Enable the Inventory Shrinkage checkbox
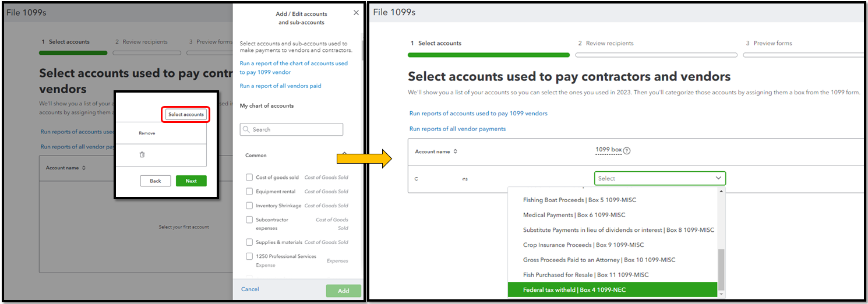The image size is (868, 304). pos(249,206)
